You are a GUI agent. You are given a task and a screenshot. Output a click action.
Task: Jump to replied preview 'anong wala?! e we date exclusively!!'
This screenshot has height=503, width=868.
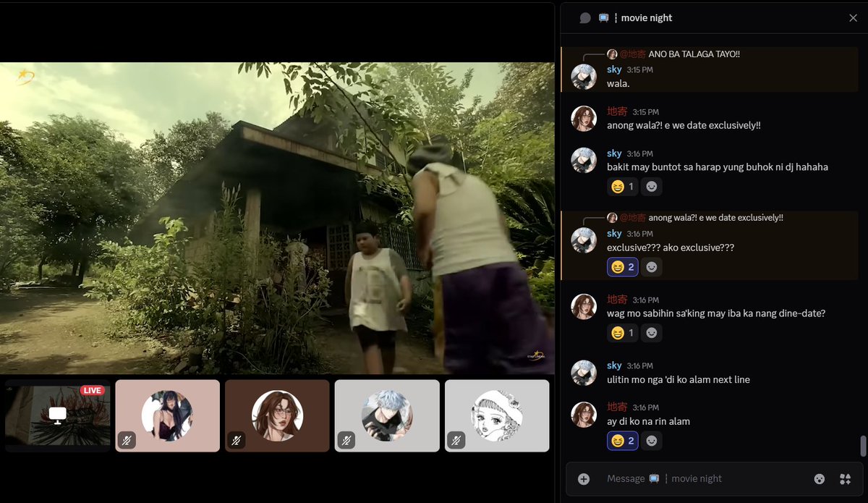(x=715, y=218)
